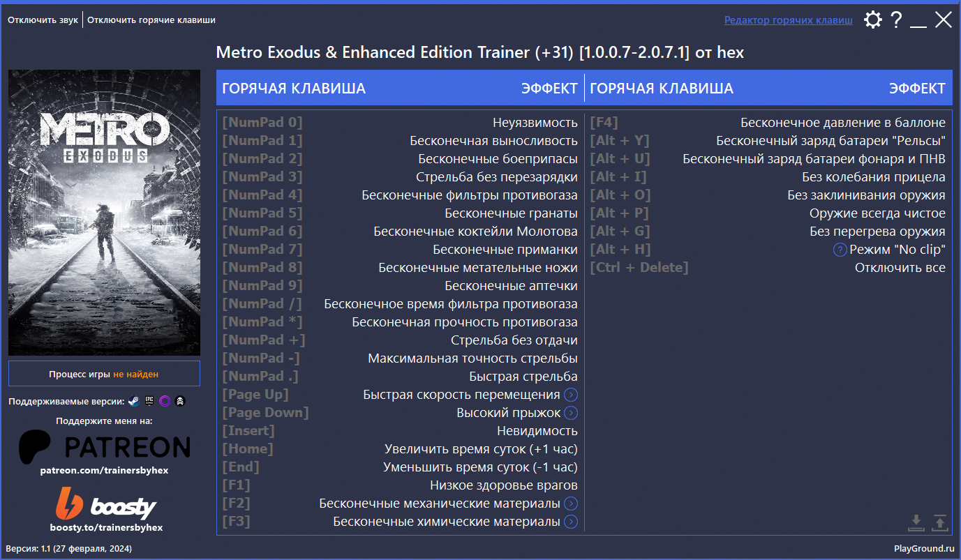Click the [NumPad 7] hotkey label

pos(262,250)
